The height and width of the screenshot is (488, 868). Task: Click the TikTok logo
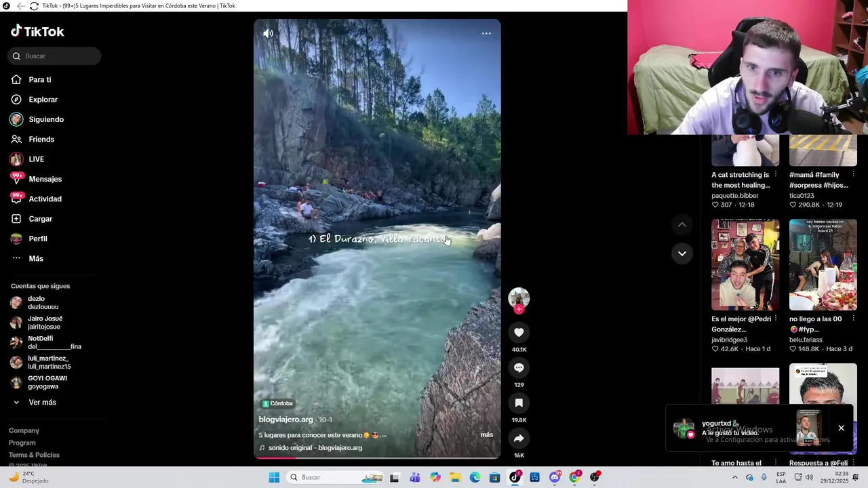[x=37, y=31]
